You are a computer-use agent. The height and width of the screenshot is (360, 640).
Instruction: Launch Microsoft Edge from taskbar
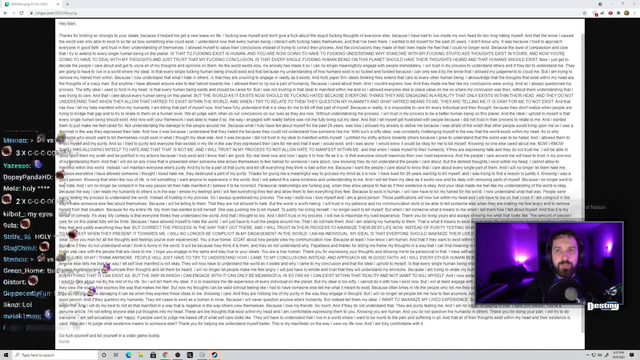pos(129,355)
